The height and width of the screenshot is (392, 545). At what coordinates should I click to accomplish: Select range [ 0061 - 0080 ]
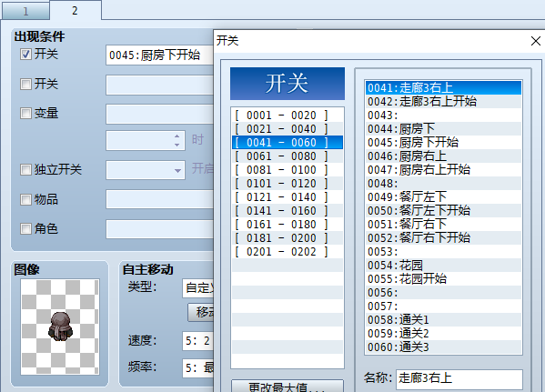(288, 156)
